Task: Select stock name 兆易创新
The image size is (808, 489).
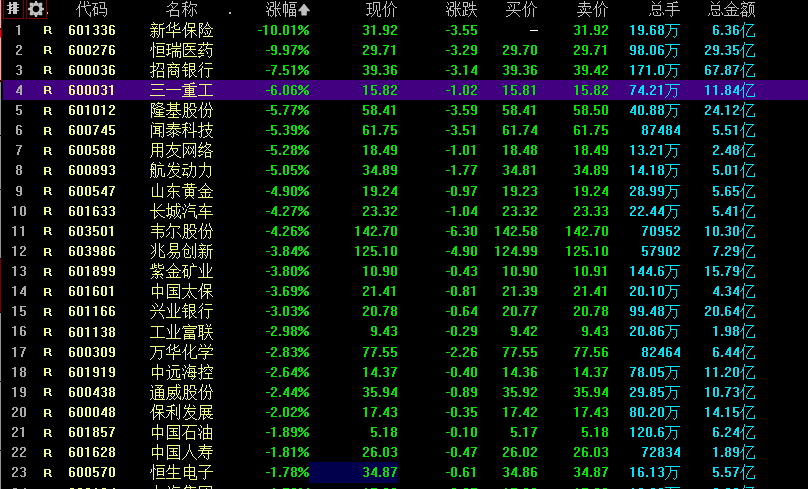Action: pos(181,252)
